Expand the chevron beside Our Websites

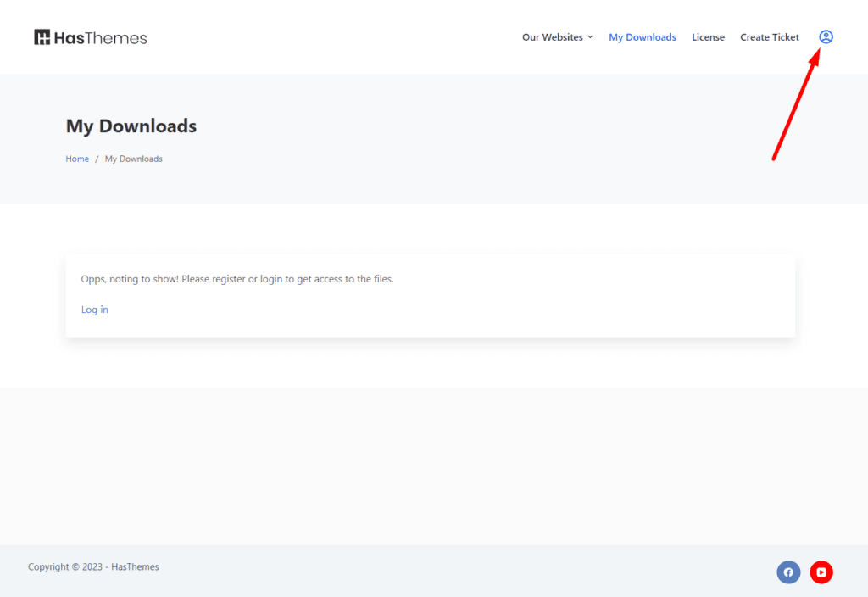point(591,37)
